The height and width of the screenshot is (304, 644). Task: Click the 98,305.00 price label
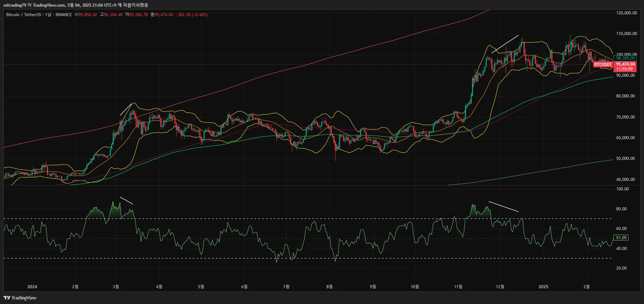pyautogui.click(x=625, y=58)
